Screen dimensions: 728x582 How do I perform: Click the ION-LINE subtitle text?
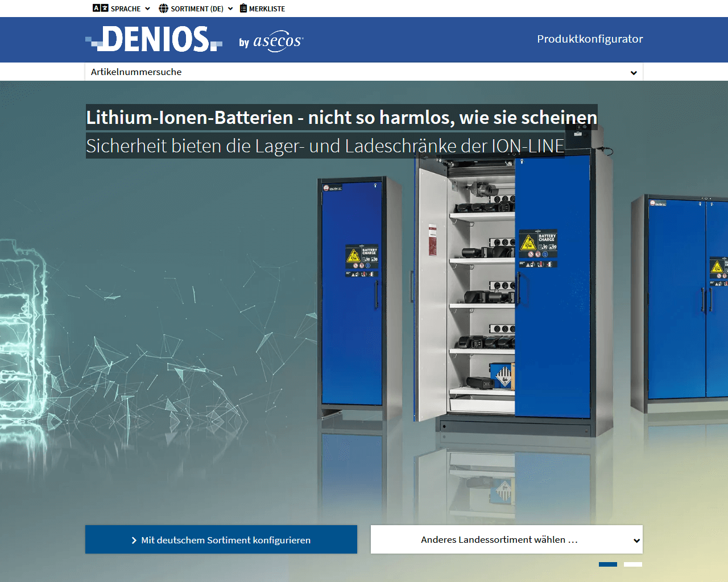click(325, 146)
